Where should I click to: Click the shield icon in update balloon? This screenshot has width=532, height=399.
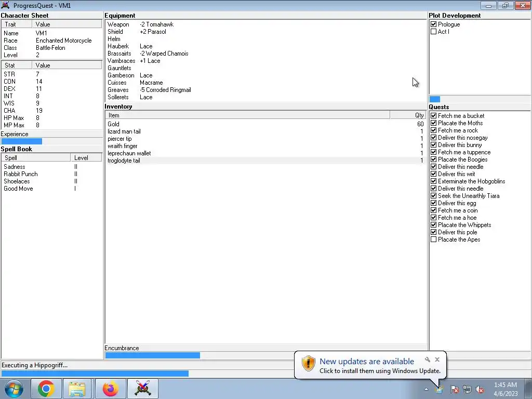[x=309, y=363]
